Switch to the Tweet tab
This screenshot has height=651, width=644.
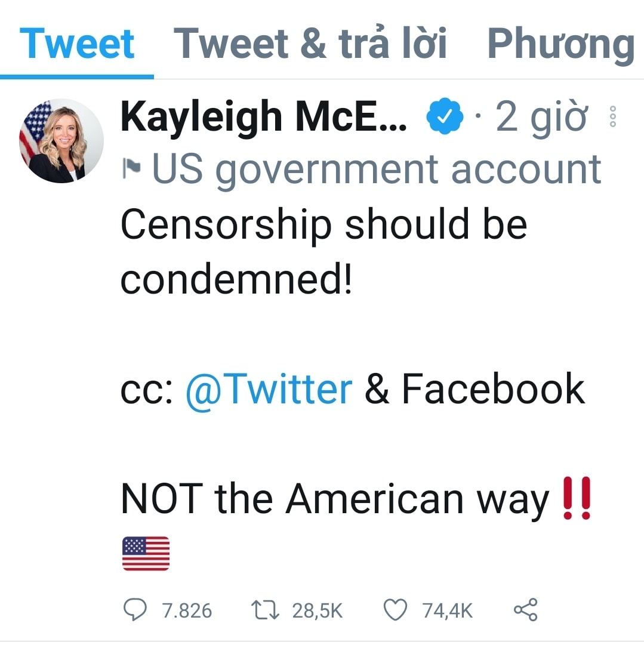[77, 44]
